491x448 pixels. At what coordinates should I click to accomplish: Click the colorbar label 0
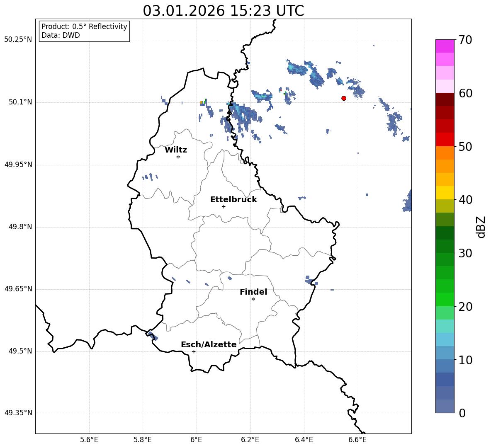462,413
